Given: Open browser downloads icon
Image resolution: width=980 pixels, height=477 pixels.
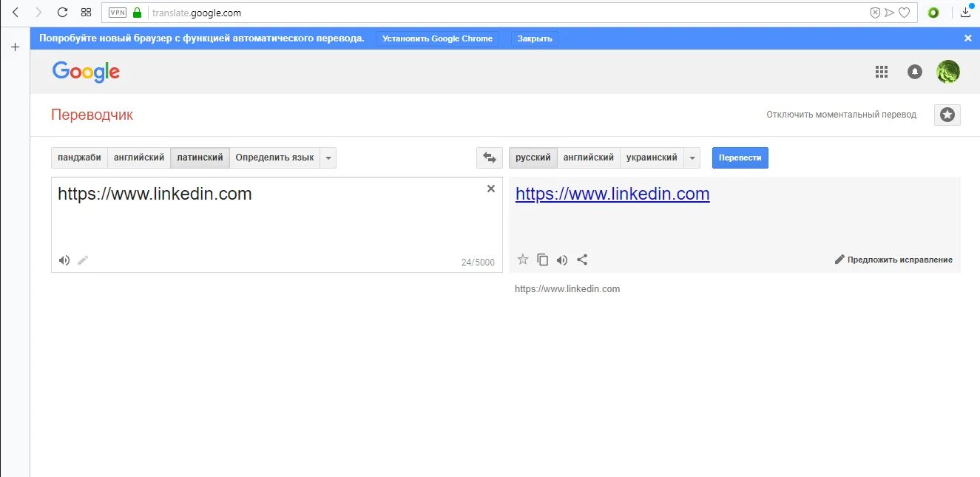Looking at the screenshot, I should (x=965, y=12).
